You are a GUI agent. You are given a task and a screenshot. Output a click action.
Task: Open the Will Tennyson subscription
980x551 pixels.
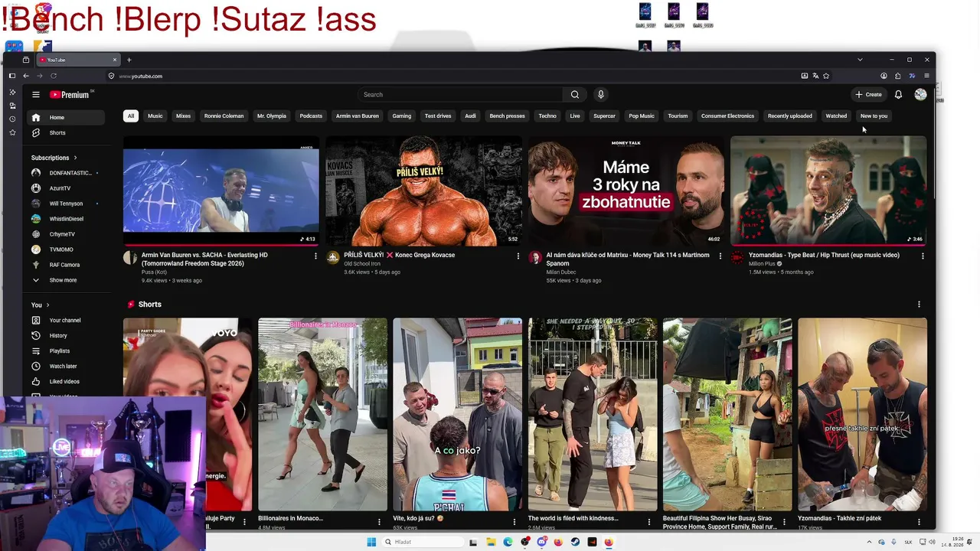coord(66,204)
